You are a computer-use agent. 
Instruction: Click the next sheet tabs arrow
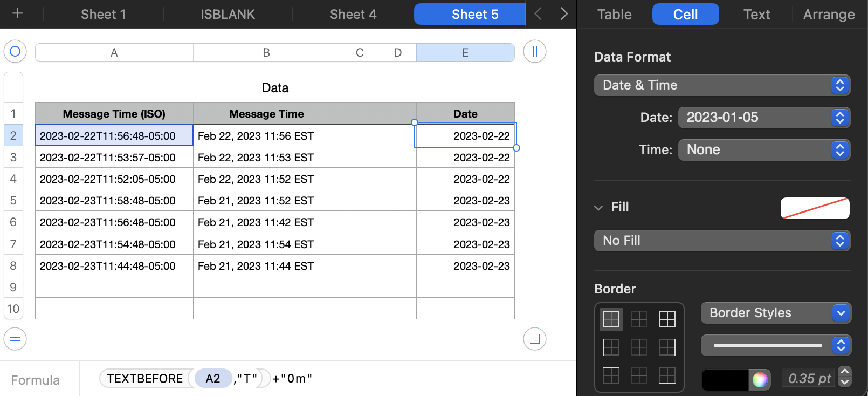pyautogui.click(x=563, y=14)
